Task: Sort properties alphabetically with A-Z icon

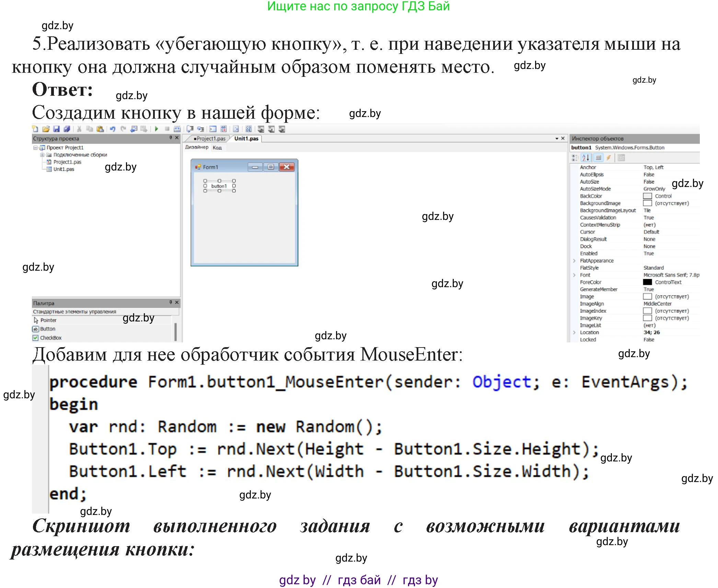Action: [586, 157]
